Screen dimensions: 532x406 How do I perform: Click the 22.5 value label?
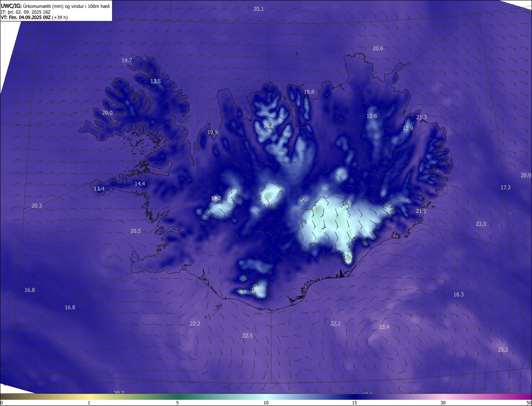pos(247,336)
